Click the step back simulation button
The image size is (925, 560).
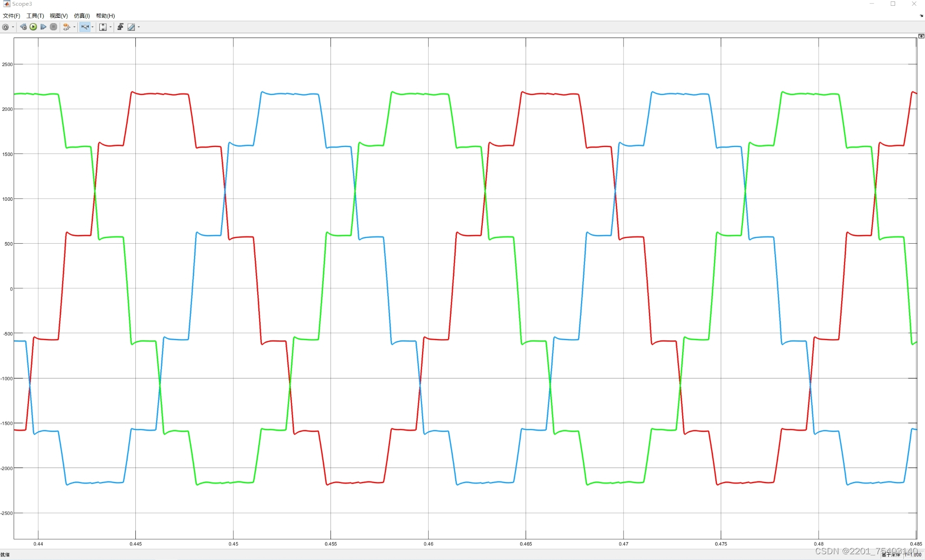(x=23, y=27)
